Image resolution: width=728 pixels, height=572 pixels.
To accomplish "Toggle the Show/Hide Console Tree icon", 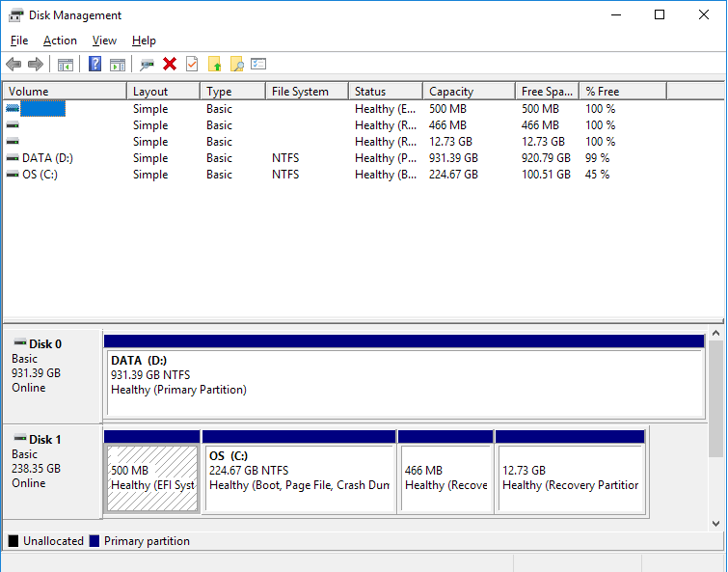I will (x=66, y=65).
